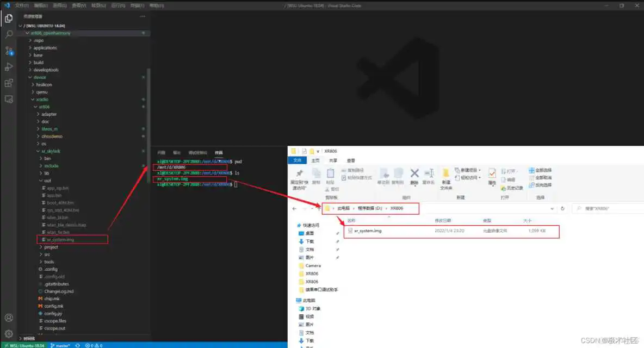644x348 pixels.
Task: Expand the applications folder
Action: [x=45, y=48]
